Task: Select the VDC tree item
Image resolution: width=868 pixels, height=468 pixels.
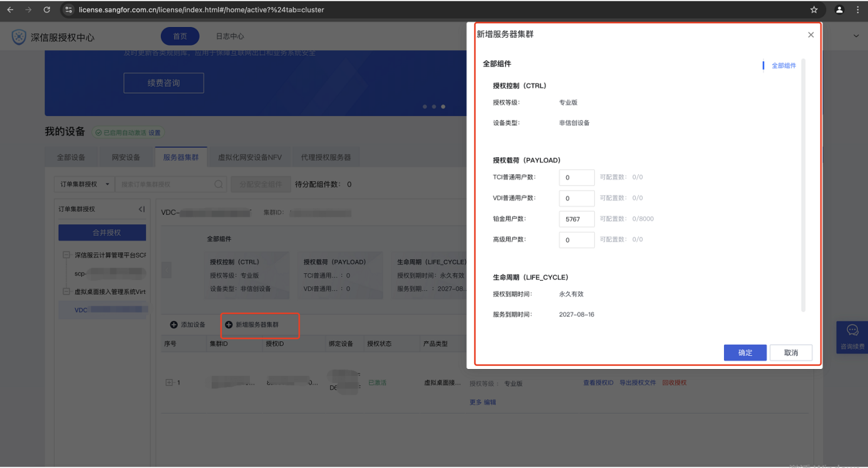Action: [x=103, y=309]
